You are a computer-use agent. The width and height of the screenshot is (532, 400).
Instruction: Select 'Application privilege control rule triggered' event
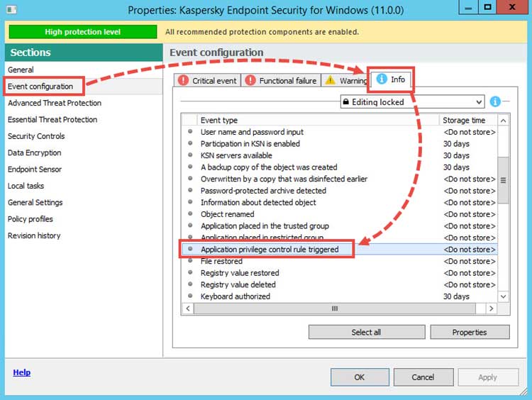tap(339, 250)
